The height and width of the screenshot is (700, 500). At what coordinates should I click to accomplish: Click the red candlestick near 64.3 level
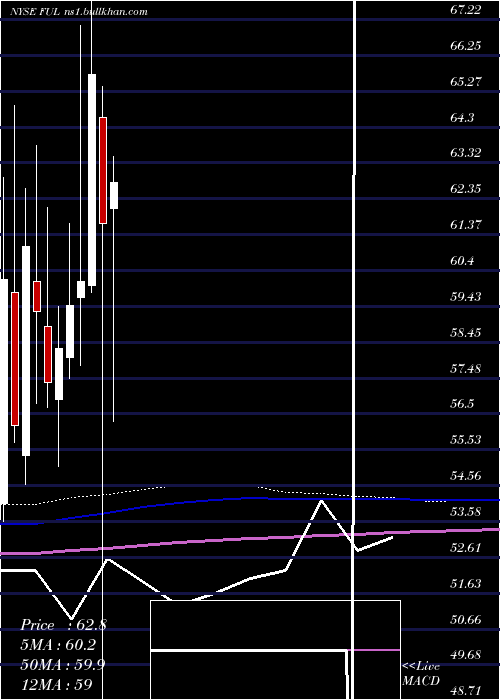[x=103, y=170]
